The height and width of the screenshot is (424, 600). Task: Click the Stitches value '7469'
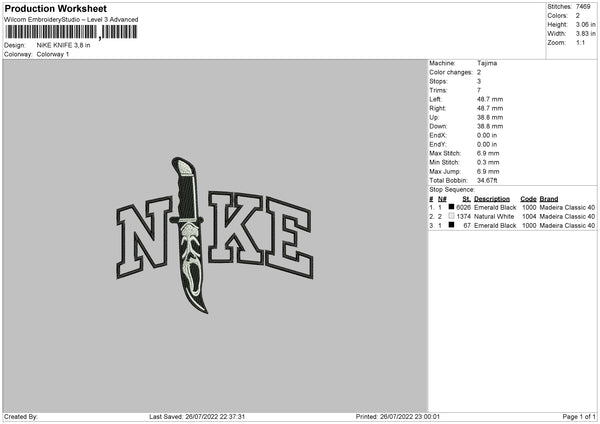[583, 7]
